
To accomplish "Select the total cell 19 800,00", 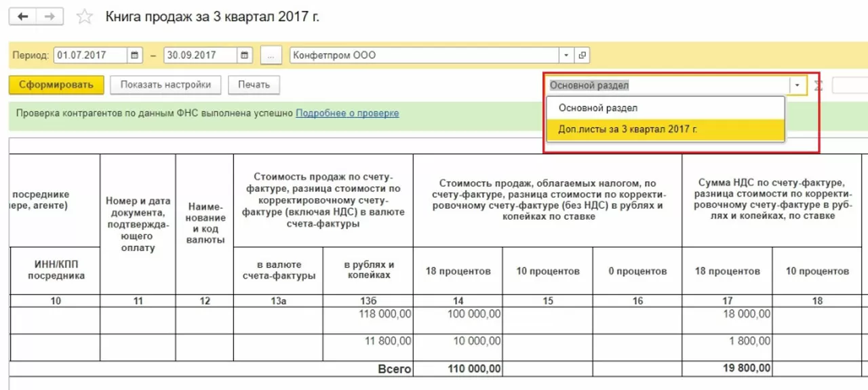I will click(x=727, y=368).
